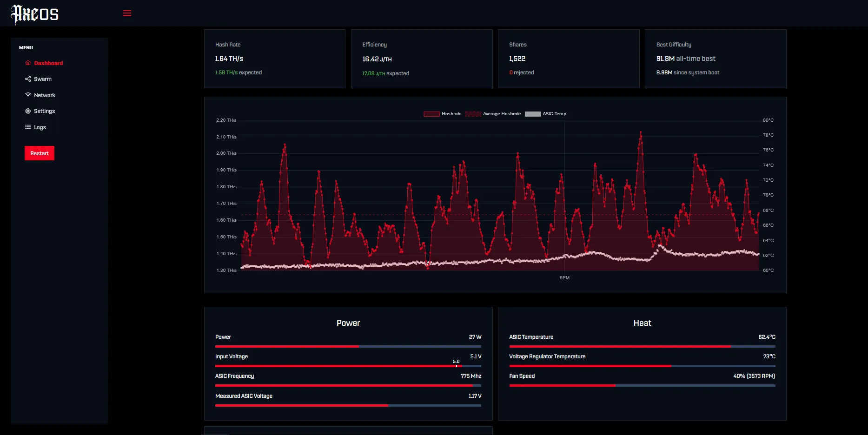
Task: Expand the MENU section in the sidebar
Action: [26, 47]
